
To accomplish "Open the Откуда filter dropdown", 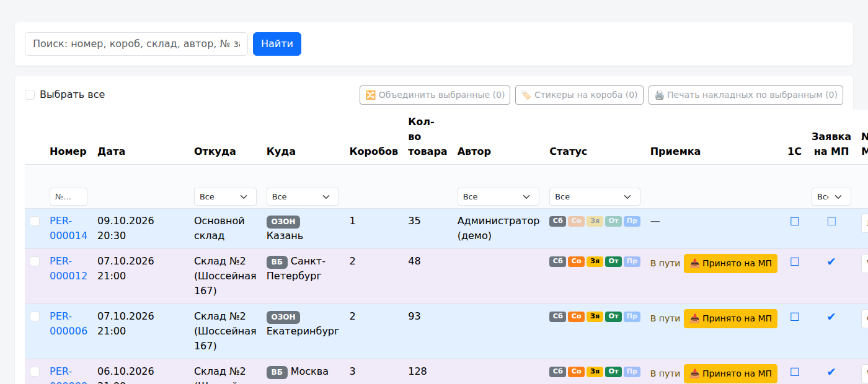I will click(225, 196).
